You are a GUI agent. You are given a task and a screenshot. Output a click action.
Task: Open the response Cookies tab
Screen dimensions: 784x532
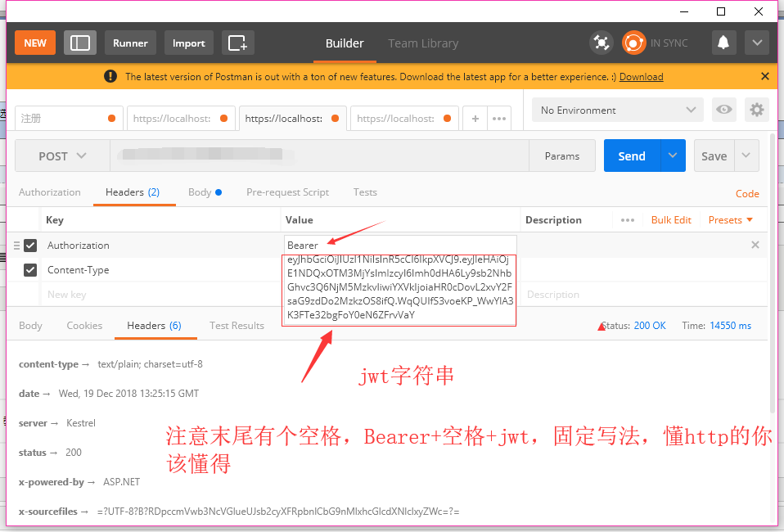(84, 326)
